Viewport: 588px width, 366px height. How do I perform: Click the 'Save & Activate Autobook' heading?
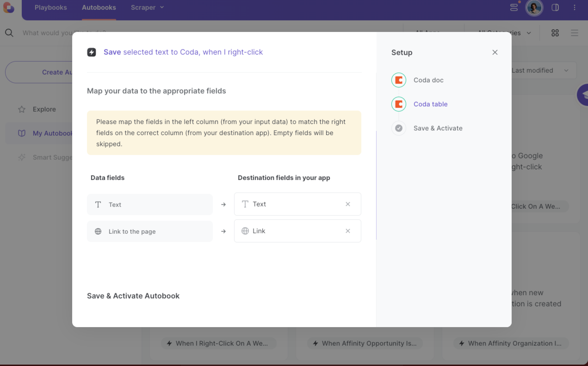133,296
